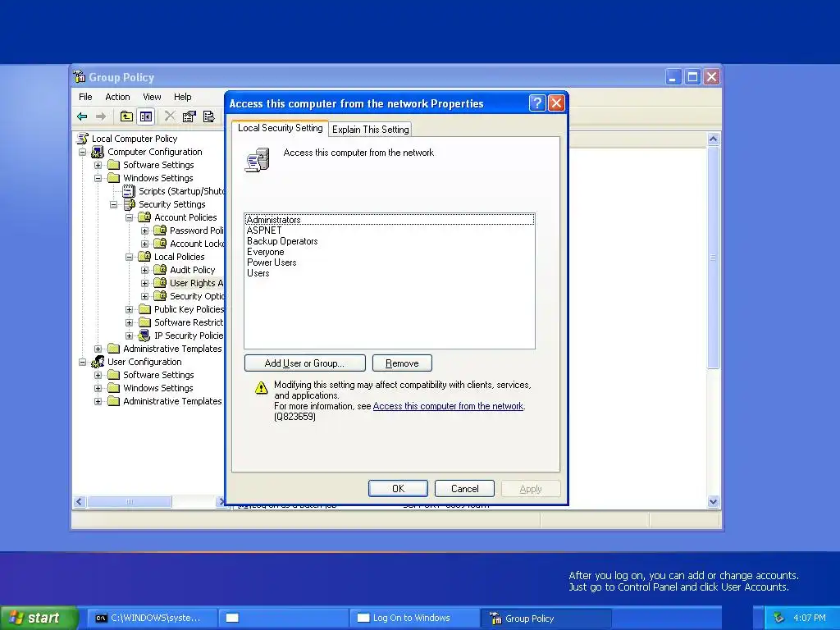Click the Password Policy folder icon
This screenshot has height=630, width=840.
point(160,231)
